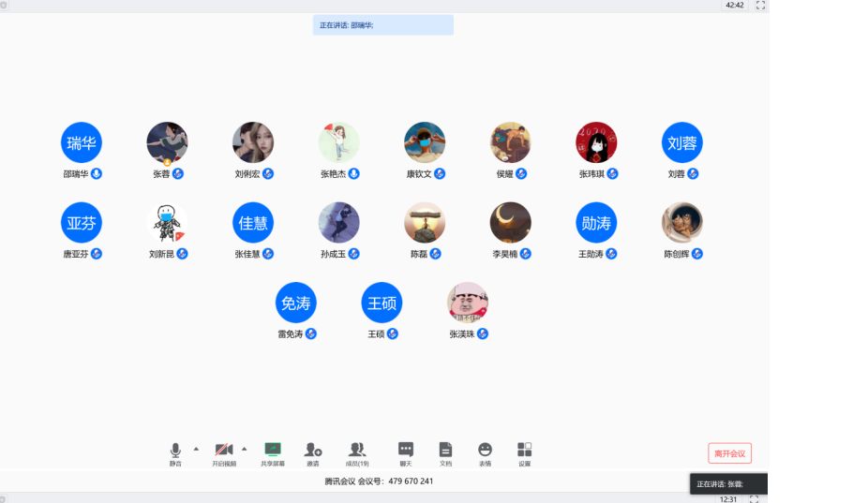The image size is (868, 503).
Task: Open the 文档 documents icon
Action: (445, 451)
